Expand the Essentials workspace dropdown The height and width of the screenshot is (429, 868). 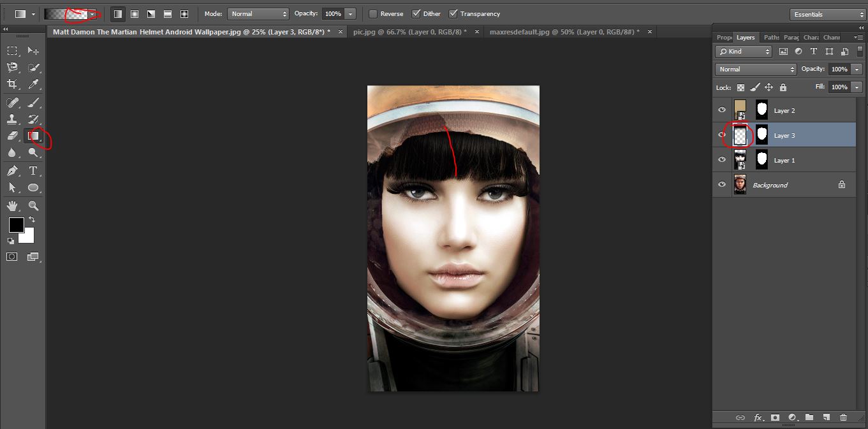click(827, 14)
